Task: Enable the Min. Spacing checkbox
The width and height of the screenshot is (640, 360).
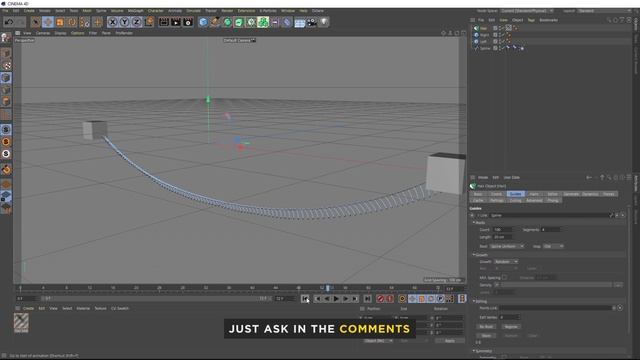Action: point(504,278)
